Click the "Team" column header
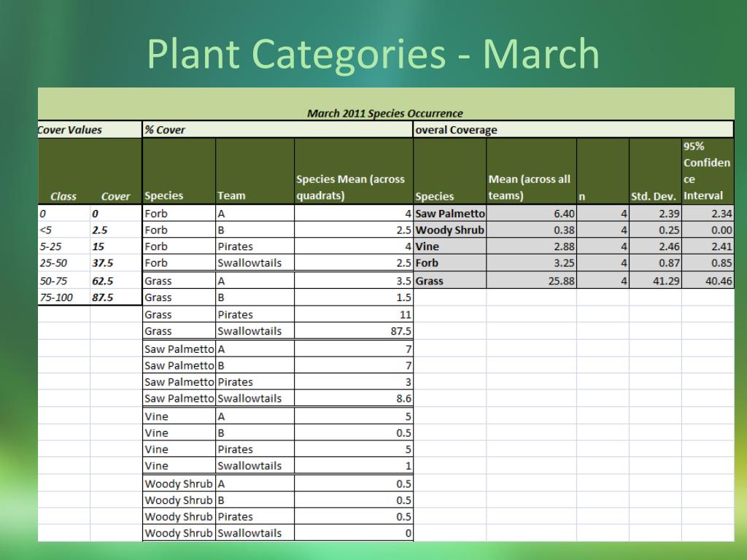 (231, 195)
